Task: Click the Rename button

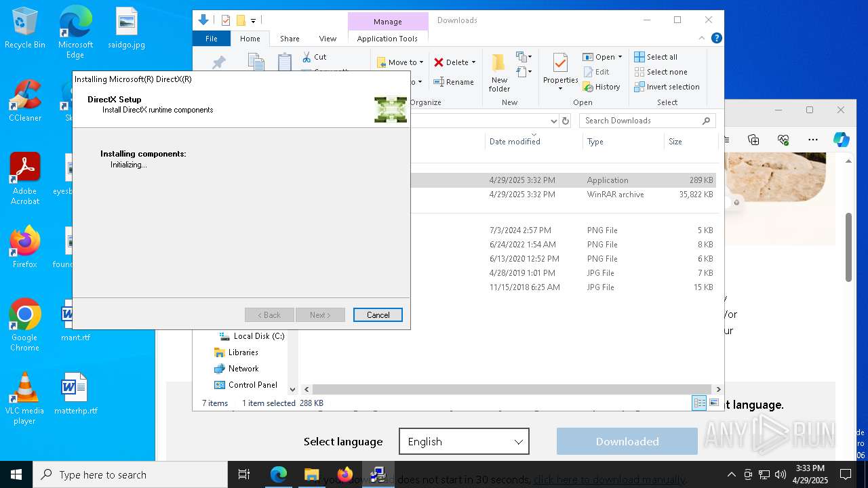Action: pyautogui.click(x=454, y=82)
